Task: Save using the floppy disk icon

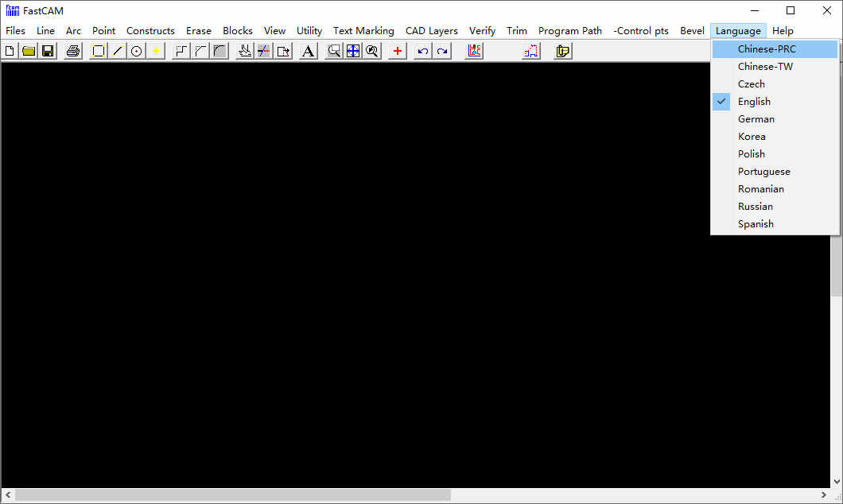Action: 48,51
